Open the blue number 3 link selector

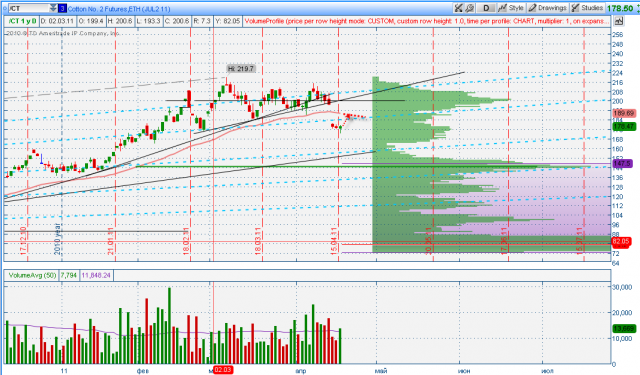(62, 8)
